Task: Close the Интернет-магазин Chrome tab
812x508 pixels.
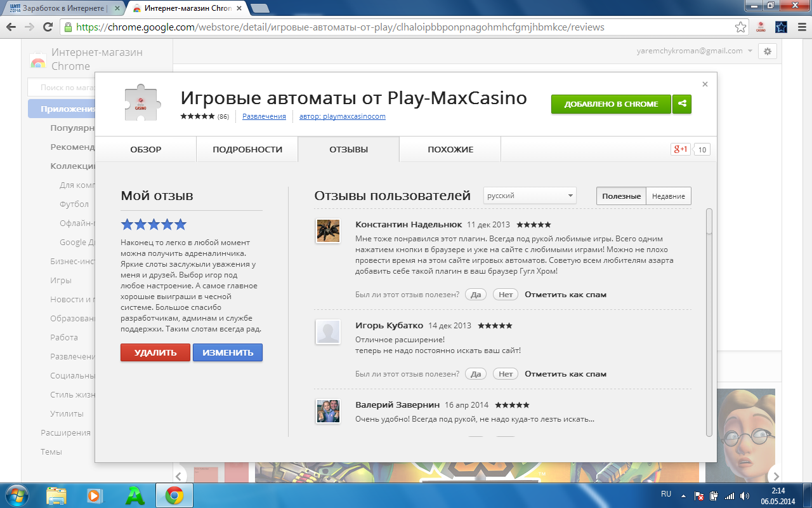Action: [x=239, y=8]
